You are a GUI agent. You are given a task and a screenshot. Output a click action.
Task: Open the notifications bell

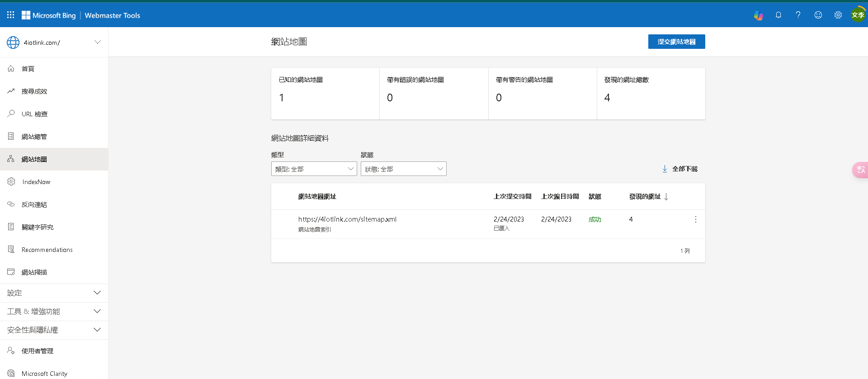click(778, 15)
